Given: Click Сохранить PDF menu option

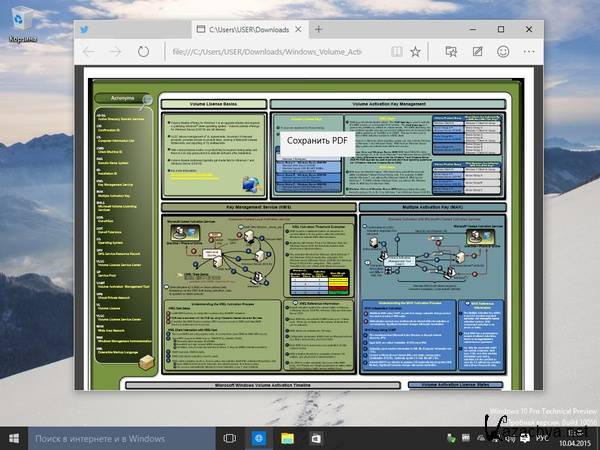Looking at the screenshot, I should tap(316, 140).
